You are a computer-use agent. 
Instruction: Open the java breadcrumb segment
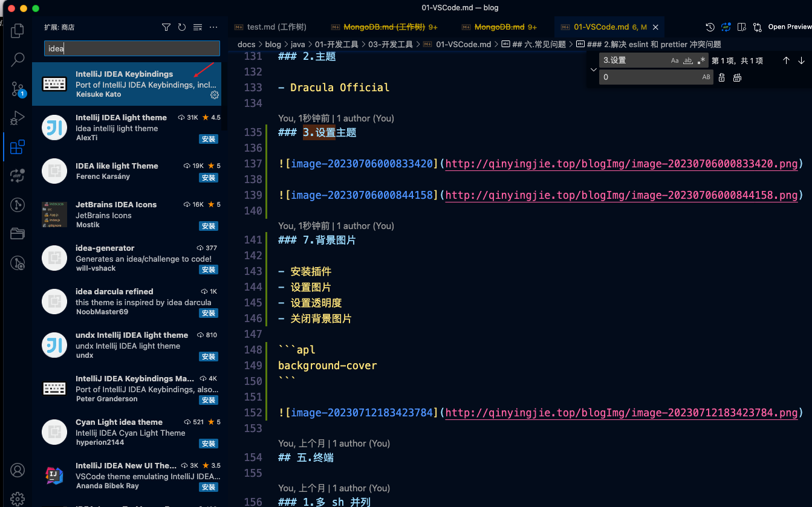tap(298, 44)
